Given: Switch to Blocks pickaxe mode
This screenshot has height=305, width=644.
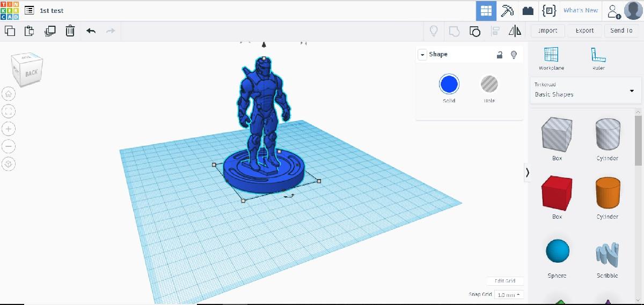Looking at the screenshot, I should pyautogui.click(x=507, y=11).
